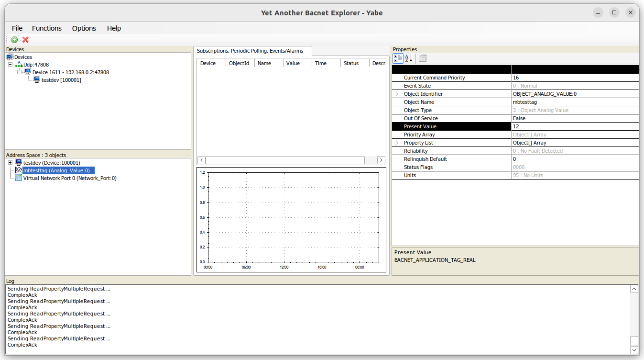
Task: Click the green Add device icon
Action: click(14, 40)
